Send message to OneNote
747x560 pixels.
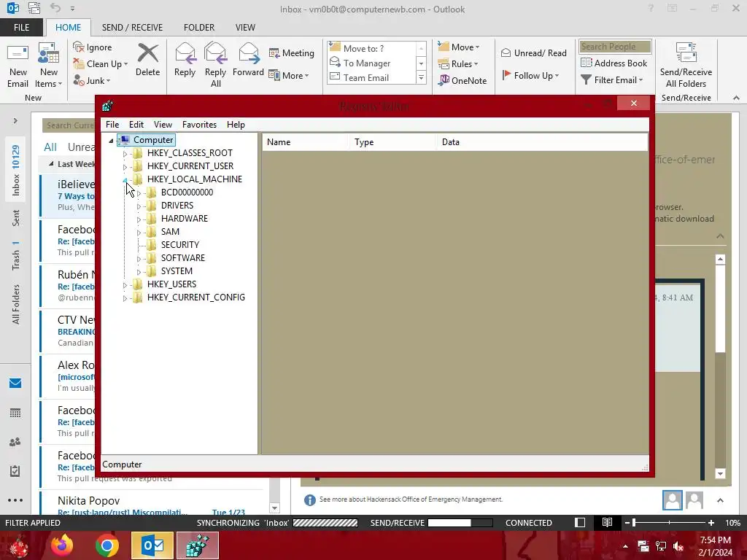[463, 80]
